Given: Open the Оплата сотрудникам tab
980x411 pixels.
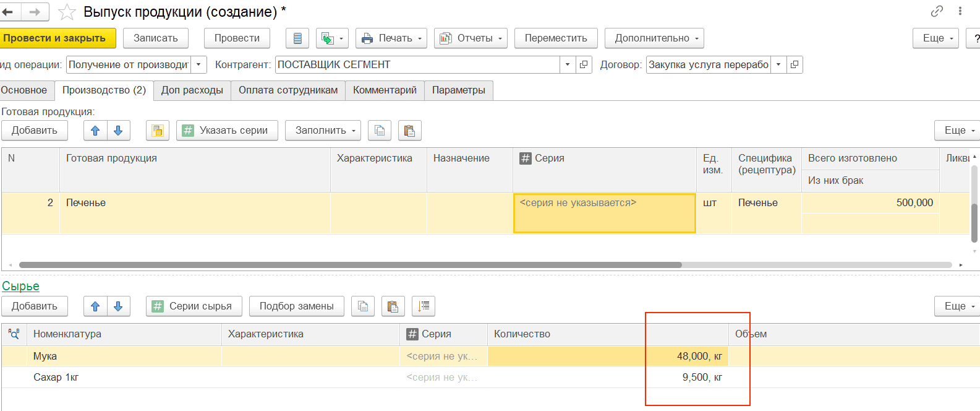Looking at the screenshot, I should [288, 90].
